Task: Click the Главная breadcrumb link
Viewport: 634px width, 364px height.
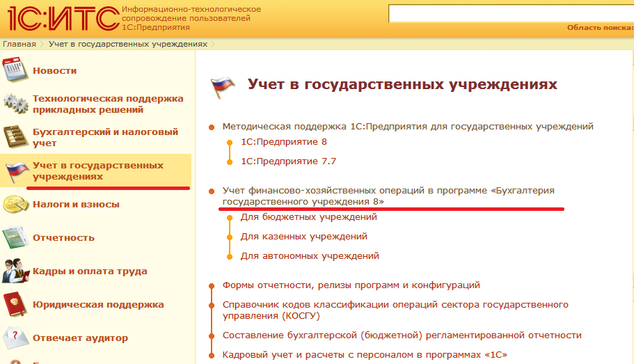Action: (19, 44)
